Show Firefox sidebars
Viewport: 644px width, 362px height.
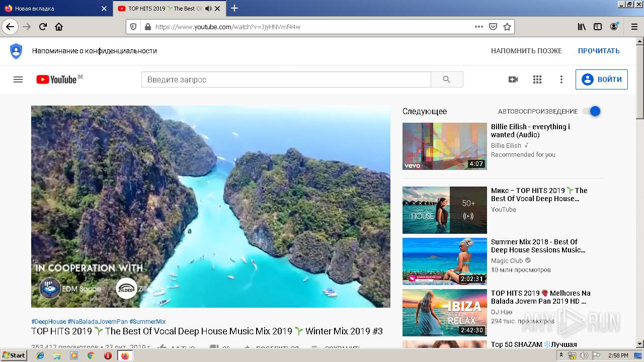click(598, 27)
